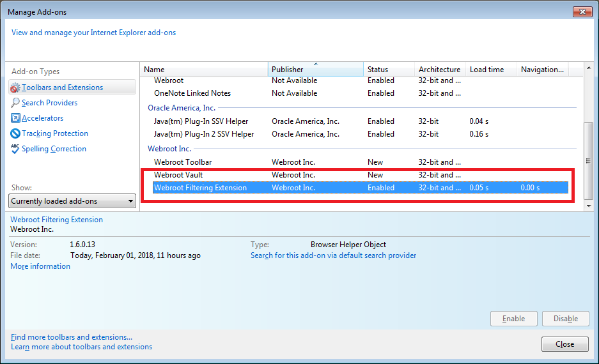Viewport: 599px width, 364px height.
Task: Click the list scroll up arrow
Action: tap(589, 68)
